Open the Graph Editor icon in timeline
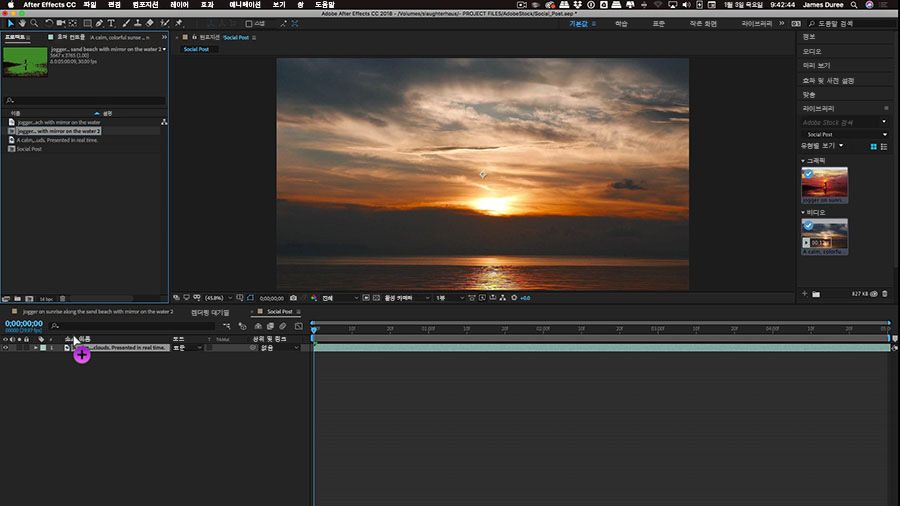The height and width of the screenshot is (506, 900). coord(298,326)
